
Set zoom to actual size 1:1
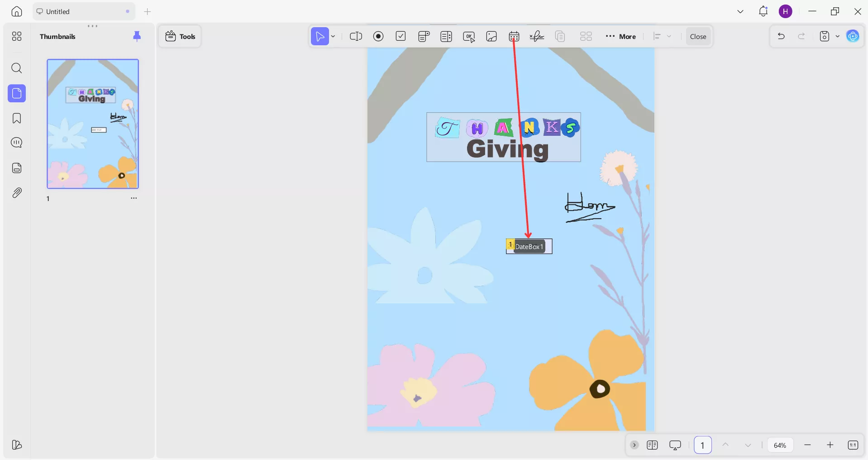coord(853,445)
